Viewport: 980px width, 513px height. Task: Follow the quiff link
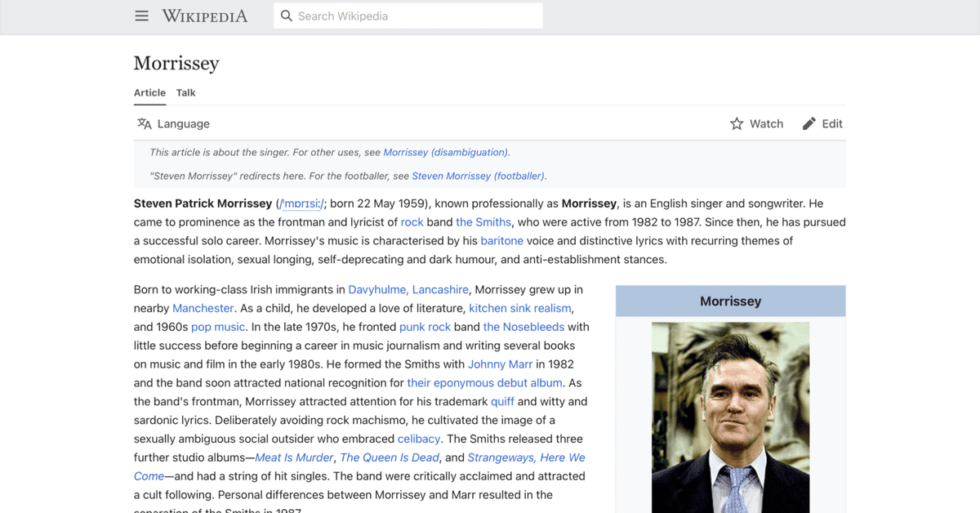[x=502, y=402]
